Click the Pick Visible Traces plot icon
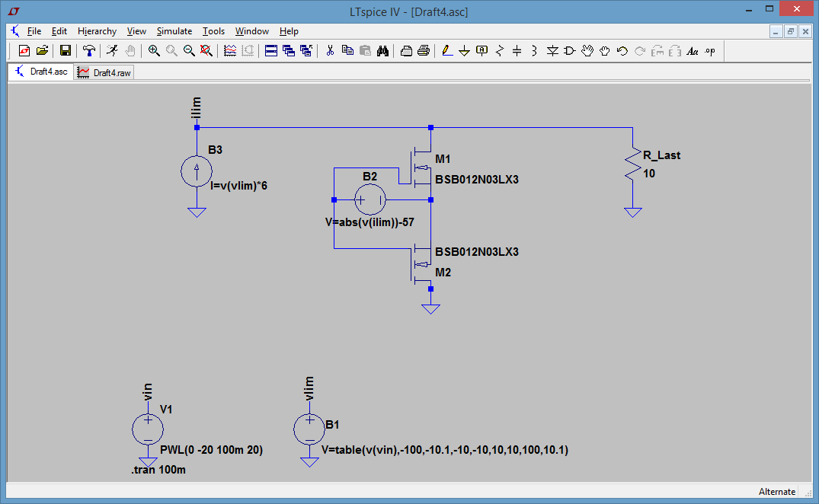The height and width of the screenshot is (504, 819). pos(230,50)
